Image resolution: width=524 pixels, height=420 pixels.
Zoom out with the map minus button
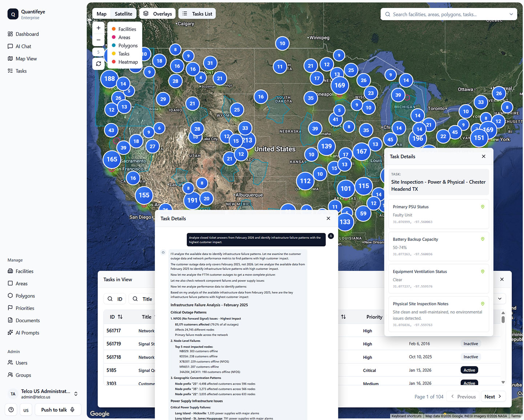pos(98,40)
